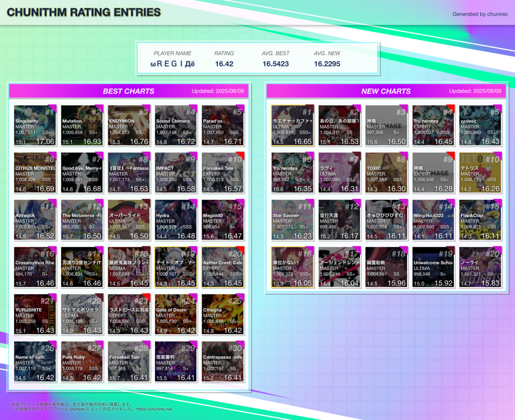Click the overall RATING value 16.42

[x=224, y=64]
